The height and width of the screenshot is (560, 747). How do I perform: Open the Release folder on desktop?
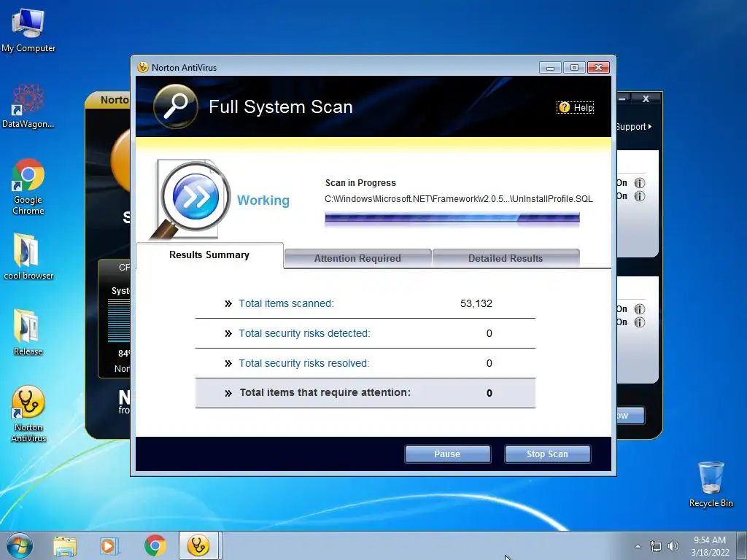28,332
